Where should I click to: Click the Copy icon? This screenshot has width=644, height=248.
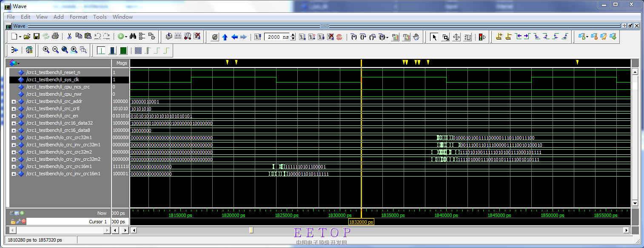(79, 36)
